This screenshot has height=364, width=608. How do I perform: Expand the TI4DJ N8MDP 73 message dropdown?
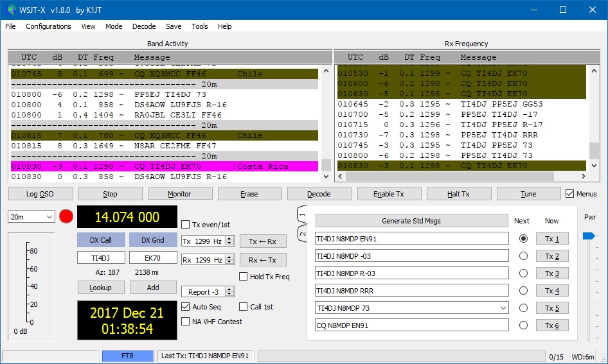click(503, 308)
